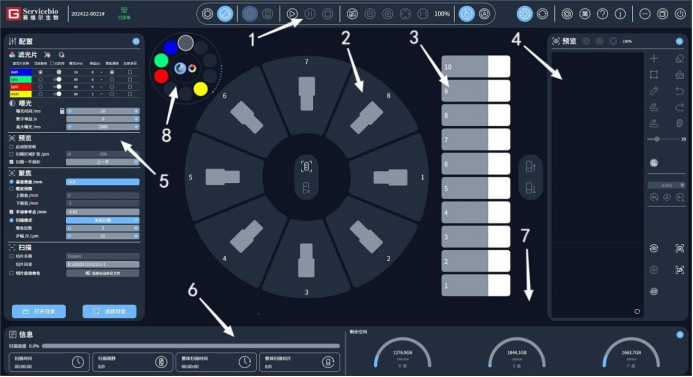
Task: Select the eraser tool in preview panel
Action: 680,58
